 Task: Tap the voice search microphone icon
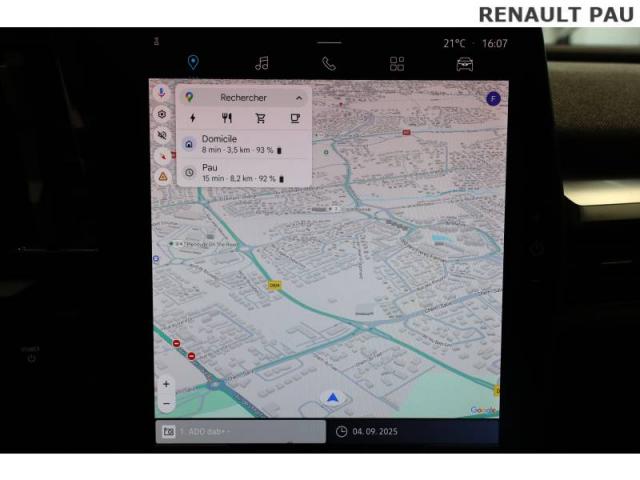162,93
